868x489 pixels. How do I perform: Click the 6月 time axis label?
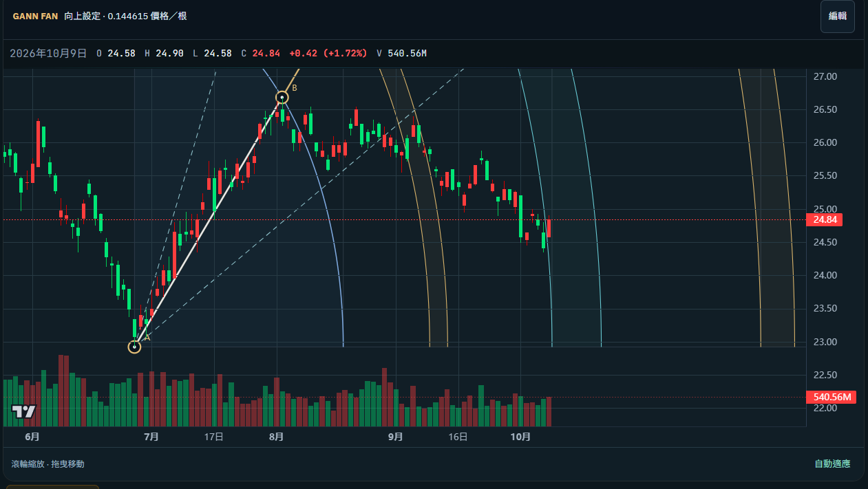coord(32,437)
